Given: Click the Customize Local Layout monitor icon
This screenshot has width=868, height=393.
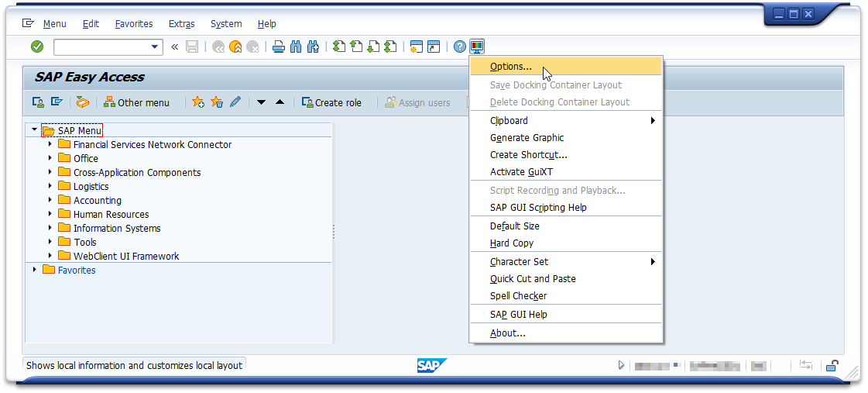Looking at the screenshot, I should (x=477, y=47).
